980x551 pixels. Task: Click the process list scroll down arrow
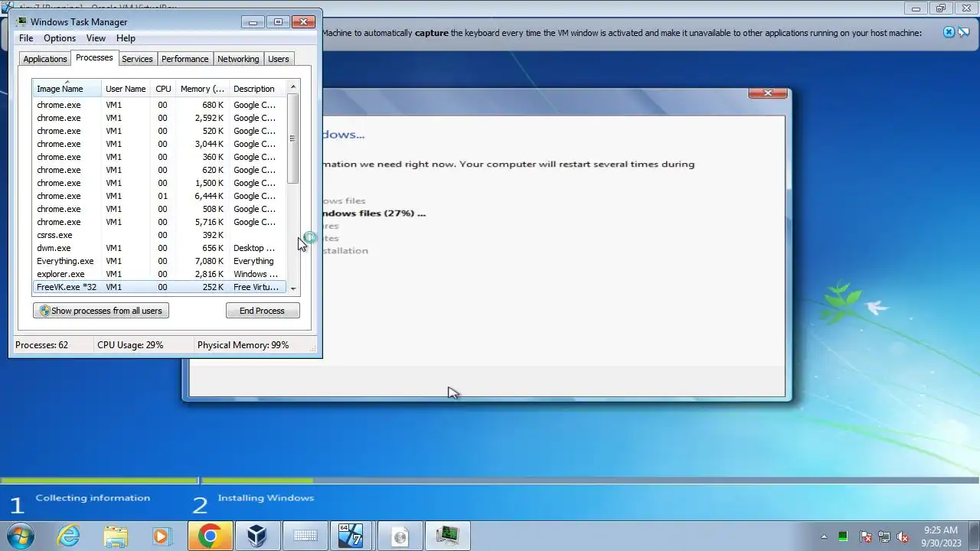click(292, 288)
